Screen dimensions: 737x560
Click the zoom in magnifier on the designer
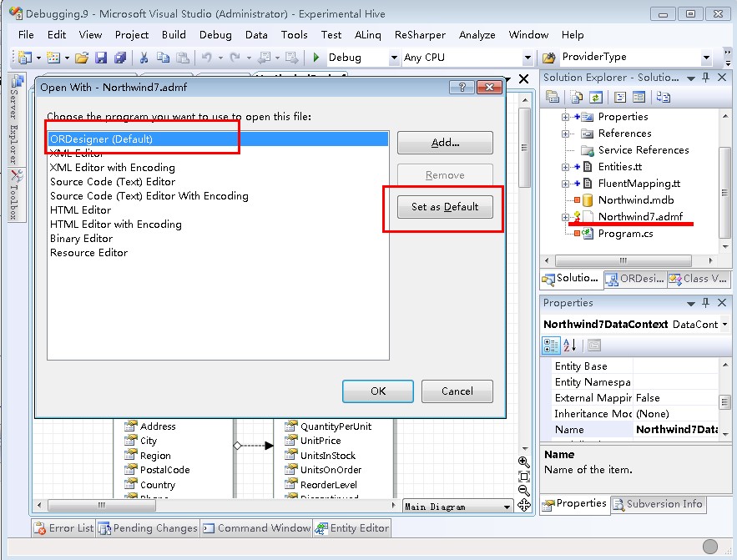[x=523, y=462]
